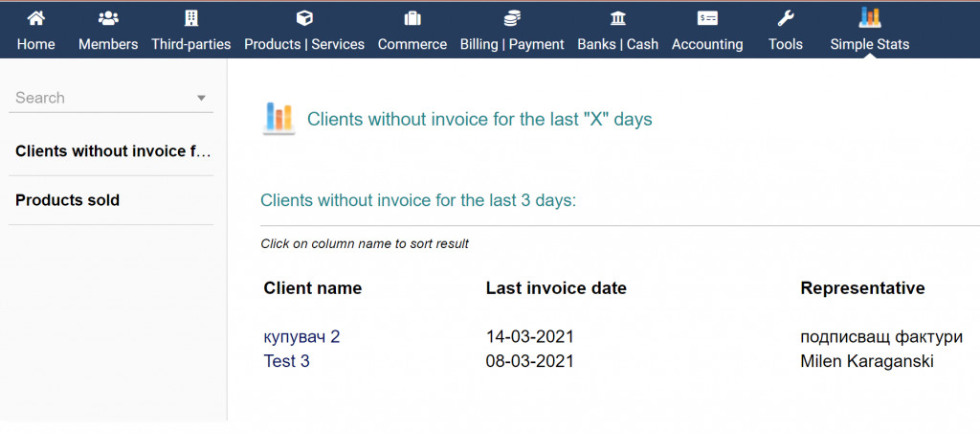Select the 'Products sold' sidebar item
Viewport: 980px width, 433px height.
tap(68, 200)
